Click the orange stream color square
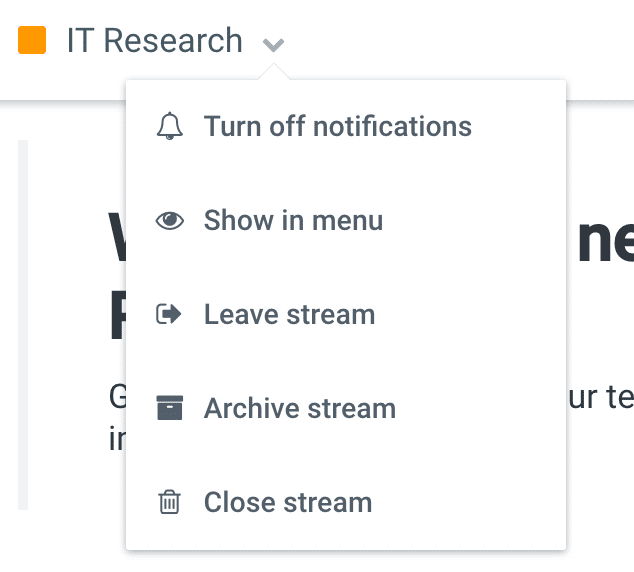The image size is (634, 572). (32, 41)
